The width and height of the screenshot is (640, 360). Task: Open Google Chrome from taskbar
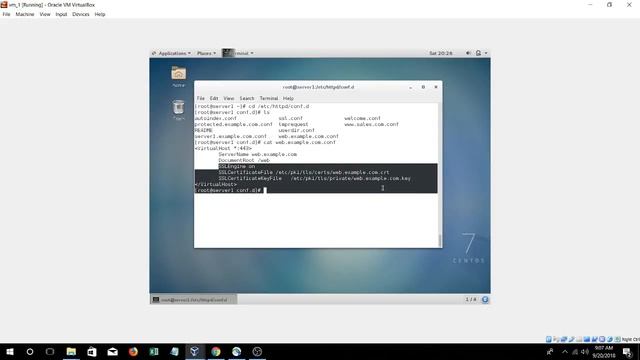(x=216, y=351)
